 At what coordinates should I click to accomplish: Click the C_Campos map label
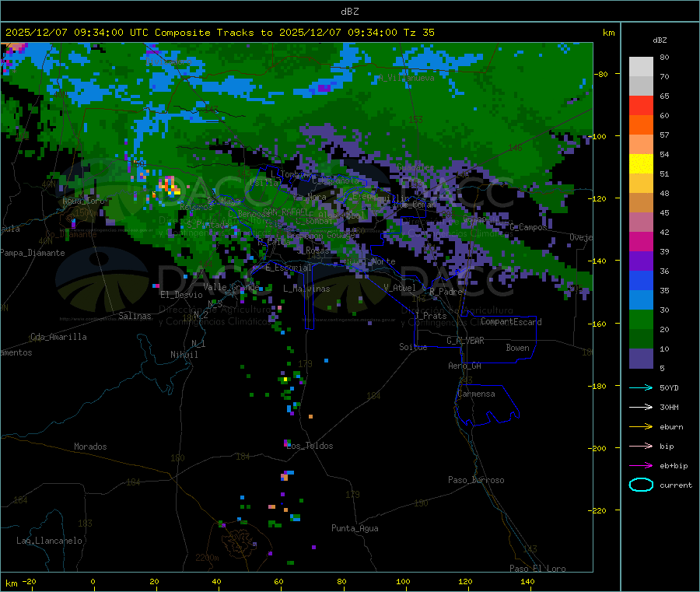pos(528,227)
